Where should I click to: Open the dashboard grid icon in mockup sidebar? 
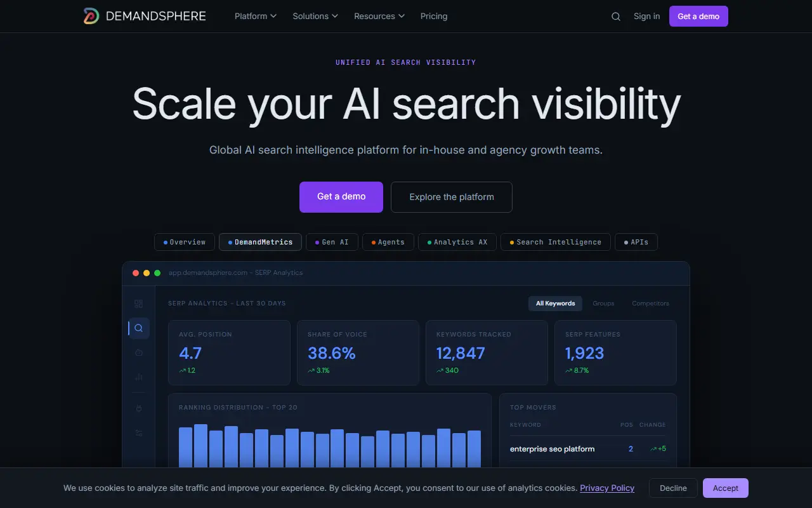(139, 304)
